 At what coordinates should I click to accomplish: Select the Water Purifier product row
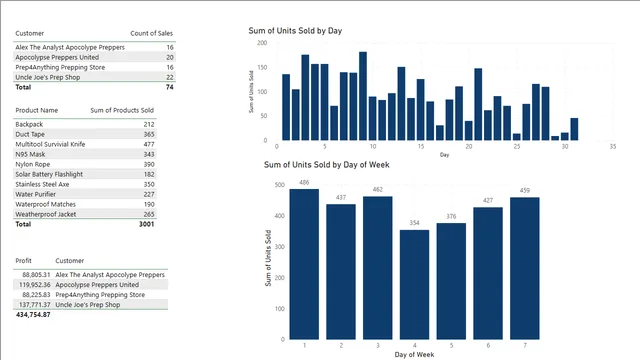pos(85,194)
